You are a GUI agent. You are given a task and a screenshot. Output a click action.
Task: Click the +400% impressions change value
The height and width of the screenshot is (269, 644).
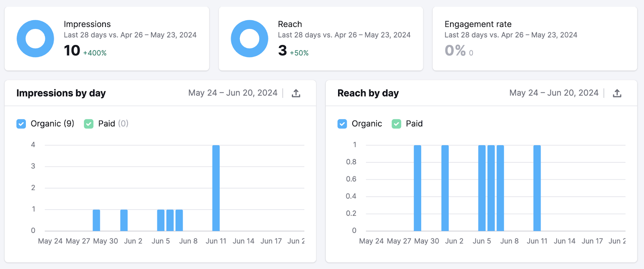click(95, 53)
